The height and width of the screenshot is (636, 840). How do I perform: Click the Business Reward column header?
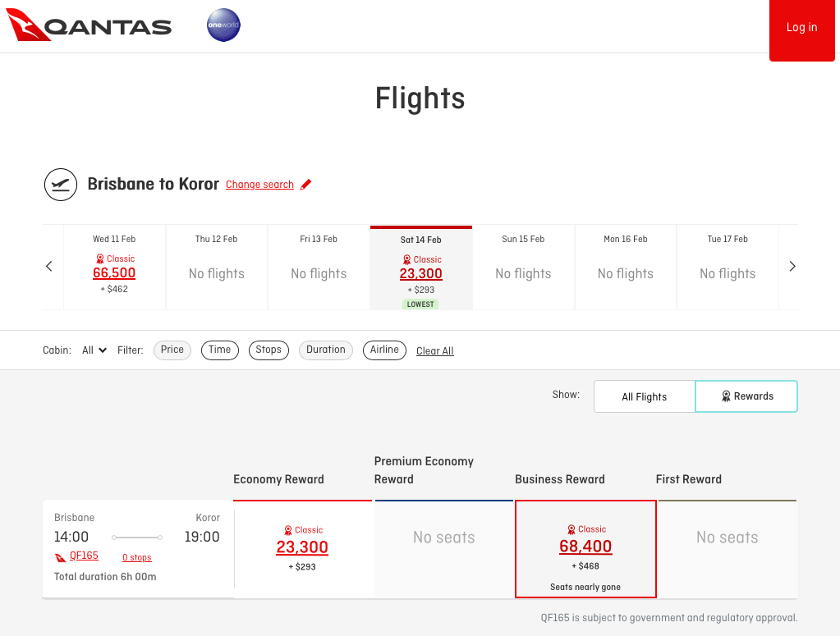pos(560,479)
